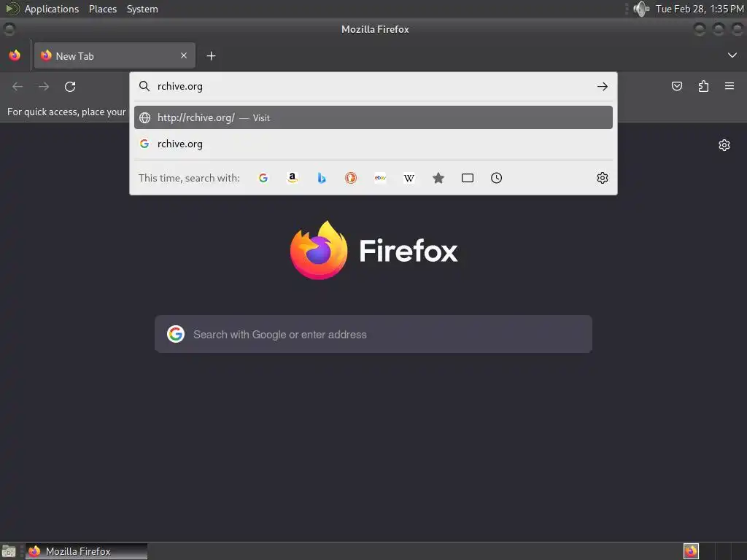
Task: Click the Firefox icon in the bottom-right tray
Action: pos(691,551)
